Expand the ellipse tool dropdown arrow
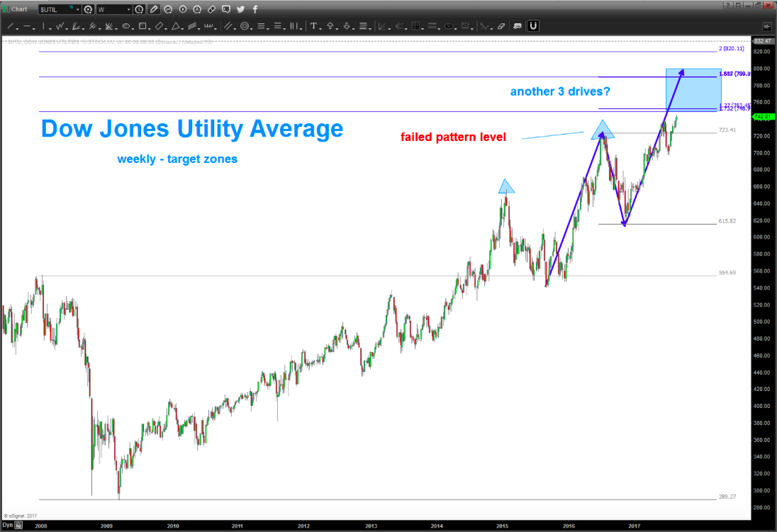 133,28
